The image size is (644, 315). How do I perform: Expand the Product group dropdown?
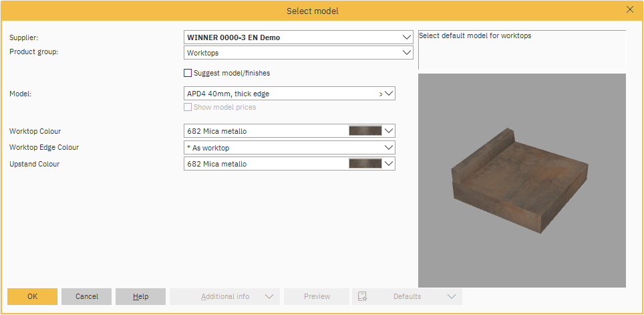click(407, 53)
